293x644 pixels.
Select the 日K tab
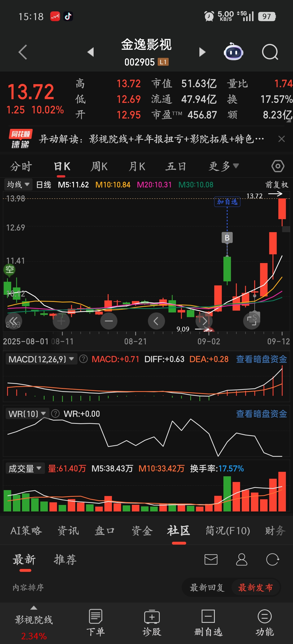coord(62,166)
